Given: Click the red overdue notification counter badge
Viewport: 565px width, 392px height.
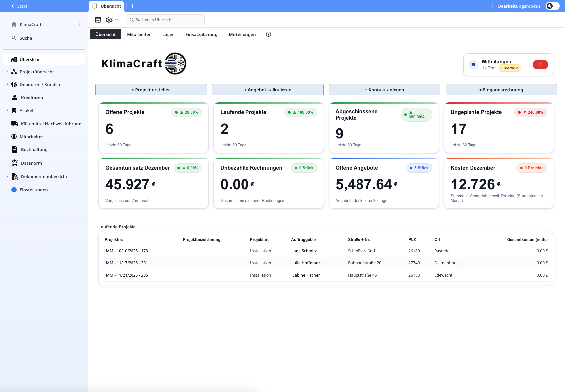Looking at the screenshot, I should pyautogui.click(x=540, y=64).
